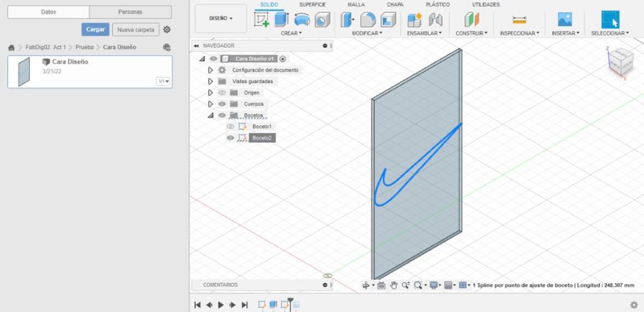The image size is (644, 312).
Task: Click the Select tool icon
Action: 610,19
